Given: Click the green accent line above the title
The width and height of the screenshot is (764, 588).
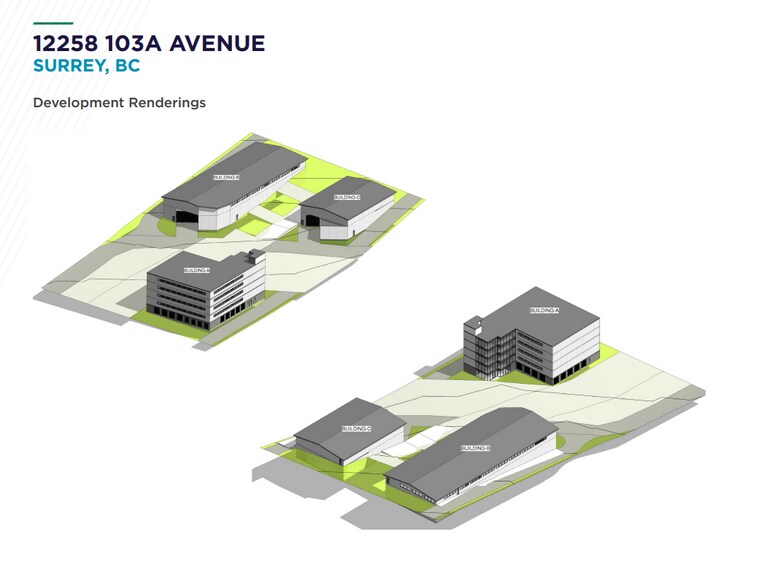Looking at the screenshot, I should pos(52,22).
